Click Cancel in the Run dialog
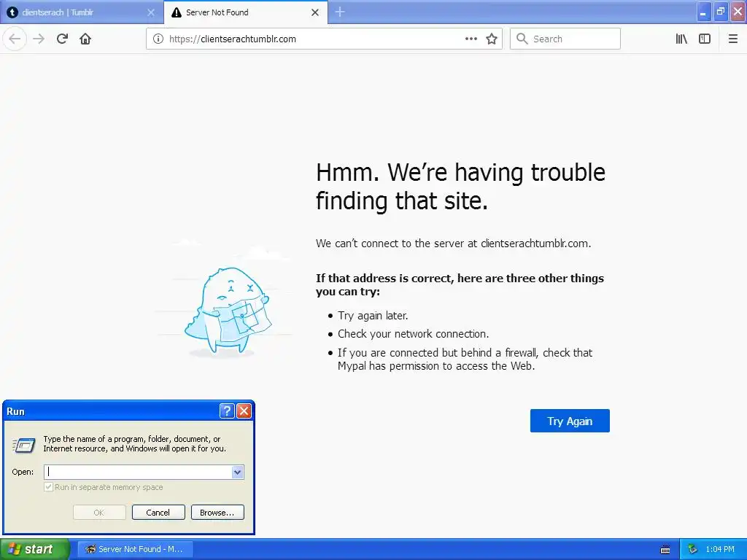 [x=158, y=513]
